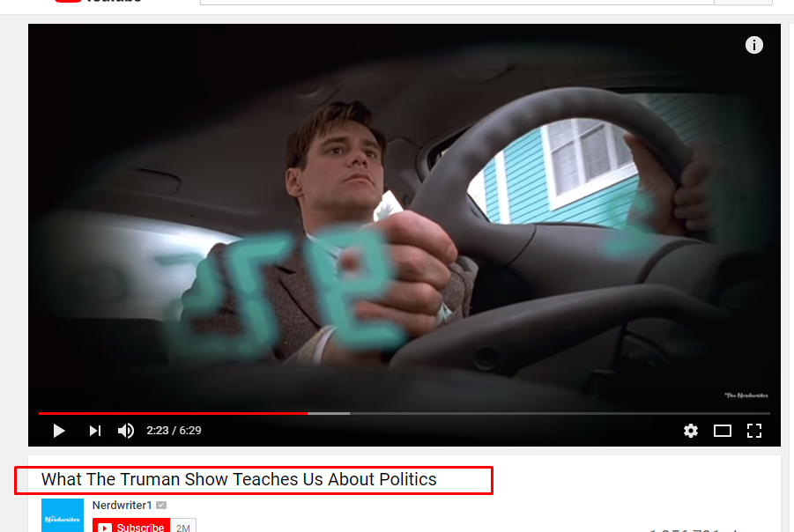Open the video info card icon
The width and height of the screenshot is (794, 532).
[754, 45]
